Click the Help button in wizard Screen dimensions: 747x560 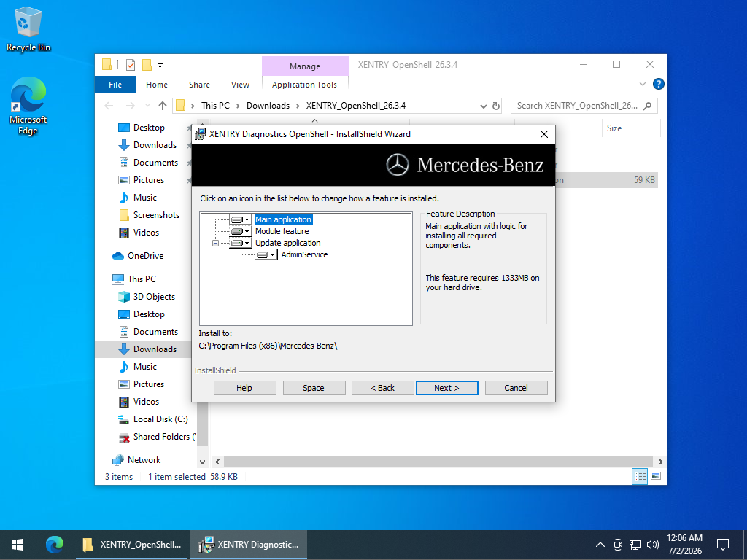245,388
